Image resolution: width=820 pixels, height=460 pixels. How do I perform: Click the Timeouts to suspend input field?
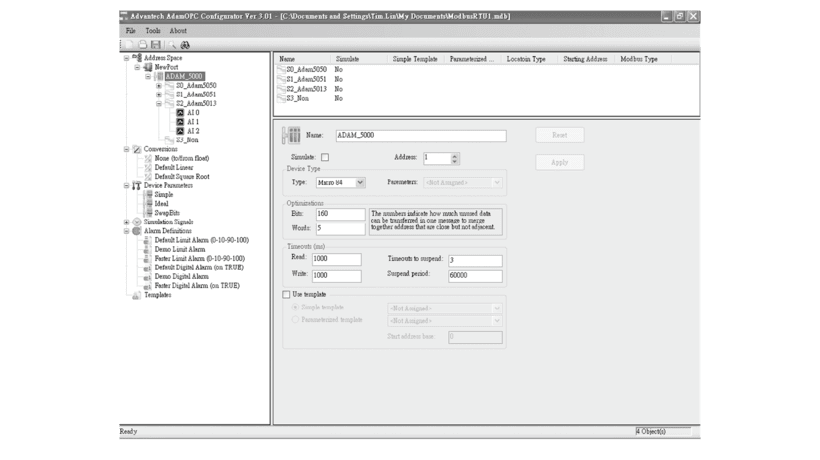pos(475,260)
